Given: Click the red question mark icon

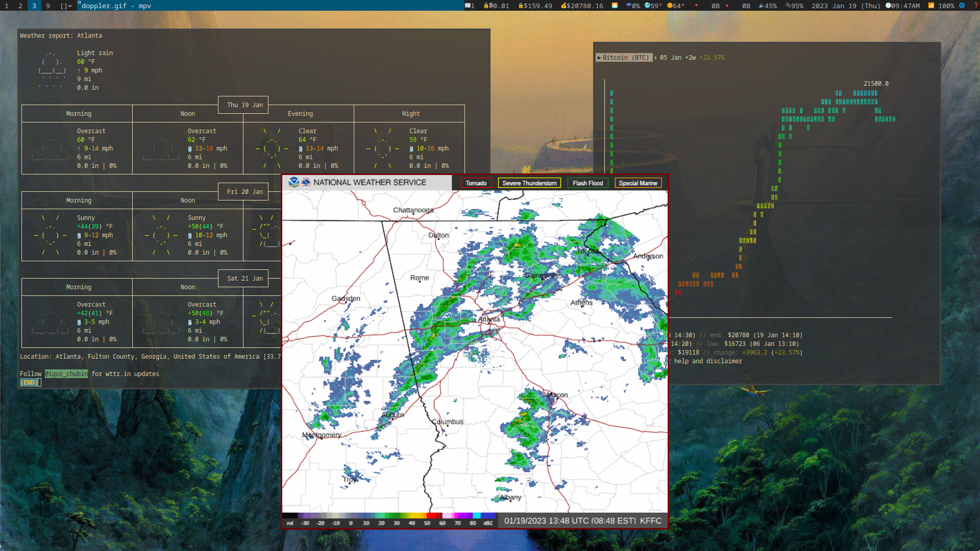Looking at the screenshot, I should coord(976,6).
